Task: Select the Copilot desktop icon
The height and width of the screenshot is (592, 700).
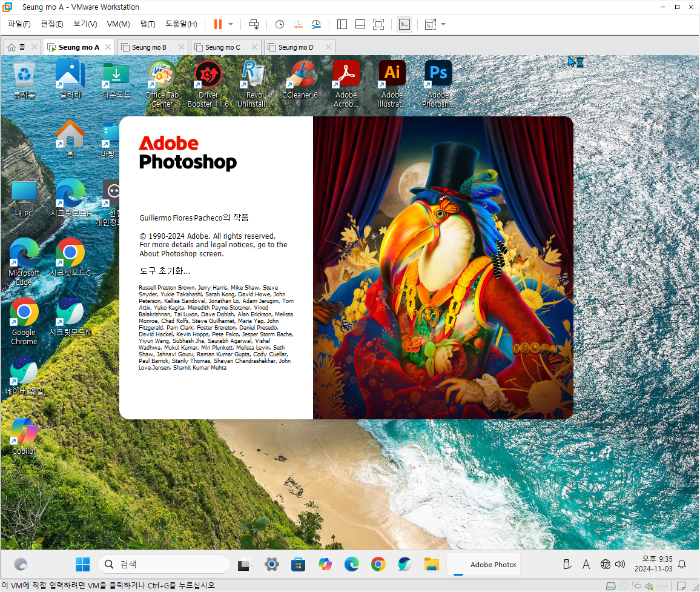Action: (x=24, y=436)
